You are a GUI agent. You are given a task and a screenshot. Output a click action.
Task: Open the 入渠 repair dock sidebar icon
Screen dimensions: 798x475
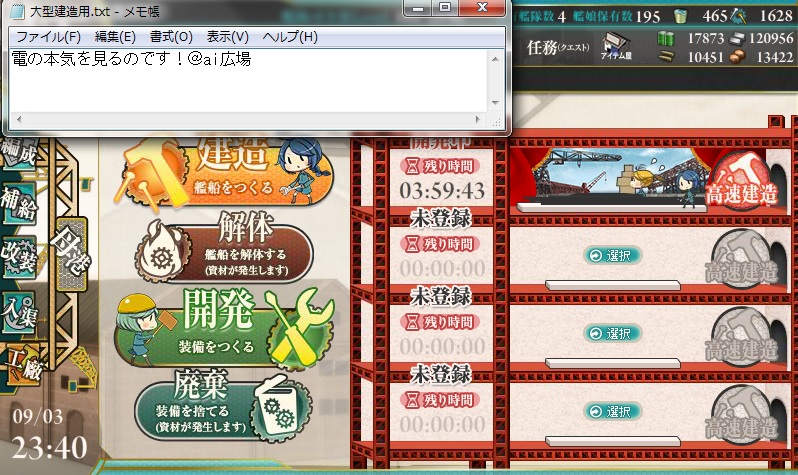(19, 311)
